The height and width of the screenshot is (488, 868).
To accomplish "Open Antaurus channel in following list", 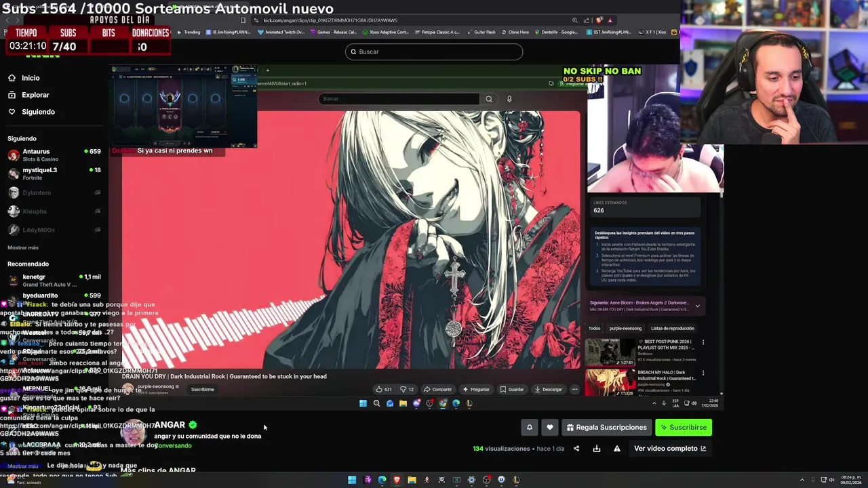I will pos(54,155).
